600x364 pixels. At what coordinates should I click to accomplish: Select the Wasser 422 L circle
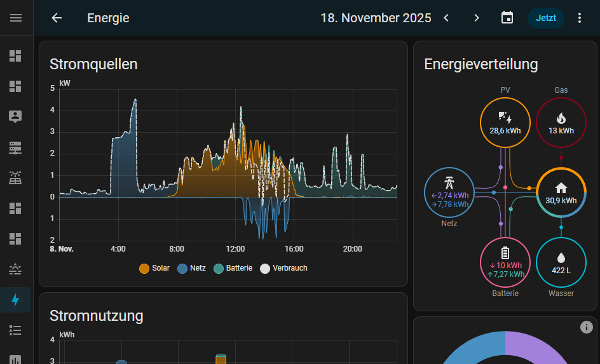coord(561,263)
